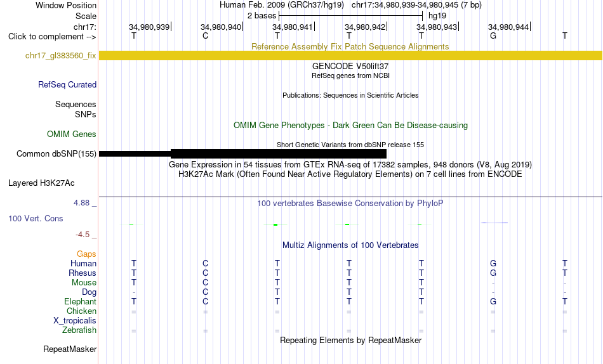This screenshot has width=603, height=364.
Task: Click the RepeatMasker track label
Action: (x=70, y=349)
